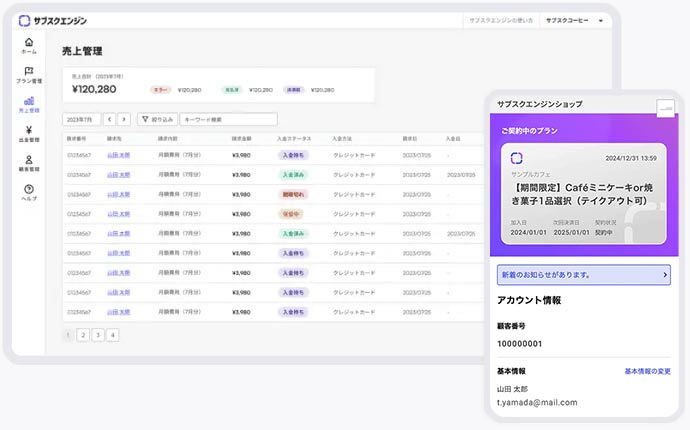Click the 加入日 2024/01/01 value
The image size is (690, 430).
pyautogui.click(x=529, y=232)
